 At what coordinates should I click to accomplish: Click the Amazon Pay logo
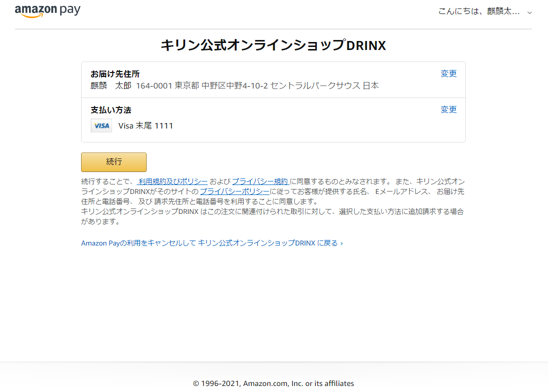click(48, 11)
